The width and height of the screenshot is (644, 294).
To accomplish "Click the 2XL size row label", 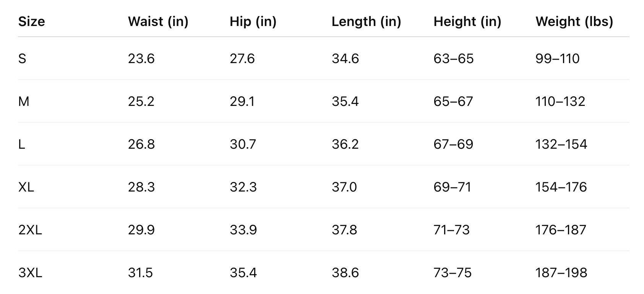I will click(30, 230).
